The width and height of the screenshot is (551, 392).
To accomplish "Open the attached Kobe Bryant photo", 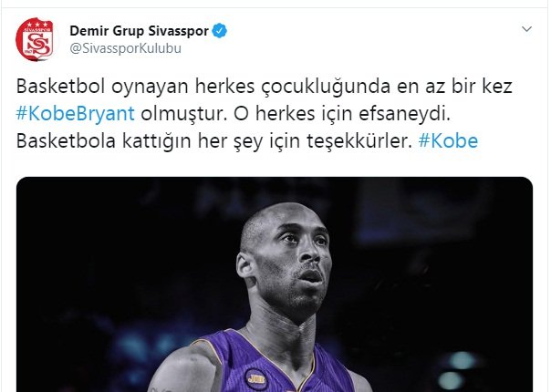I will [275, 284].
